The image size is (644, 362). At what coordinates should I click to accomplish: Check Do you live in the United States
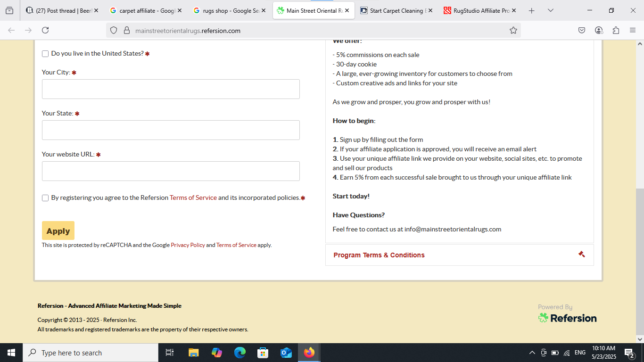(x=45, y=54)
